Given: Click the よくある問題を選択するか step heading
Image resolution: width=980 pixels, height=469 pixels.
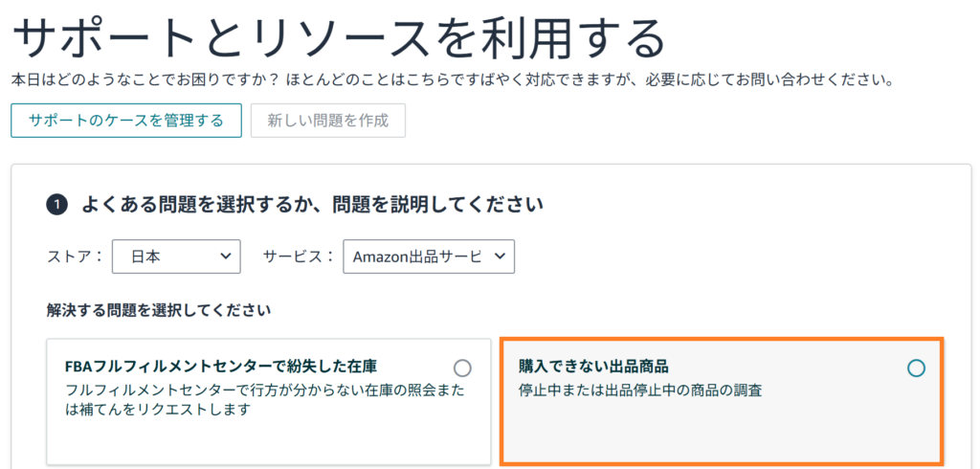Looking at the screenshot, I should click(x=312, y=204).
